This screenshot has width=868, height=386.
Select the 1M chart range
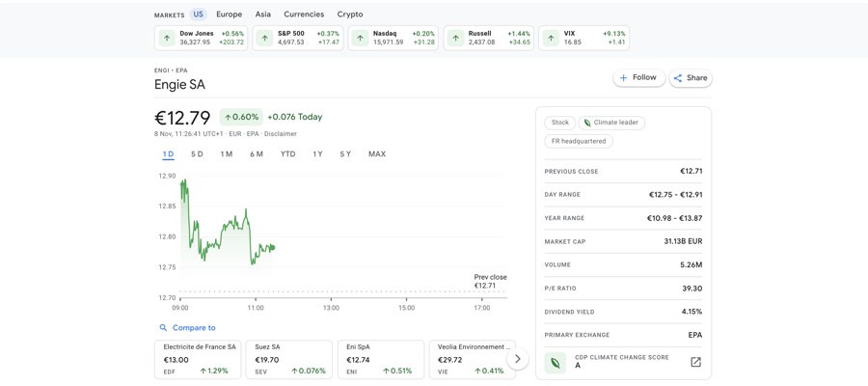[x=226, y=154]
